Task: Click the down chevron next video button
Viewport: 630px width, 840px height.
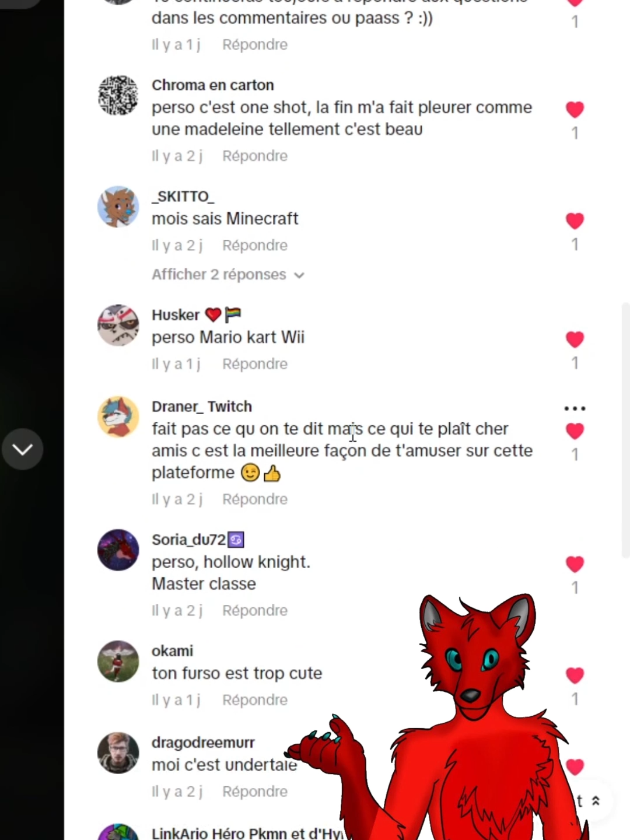Action: [22, 449]
